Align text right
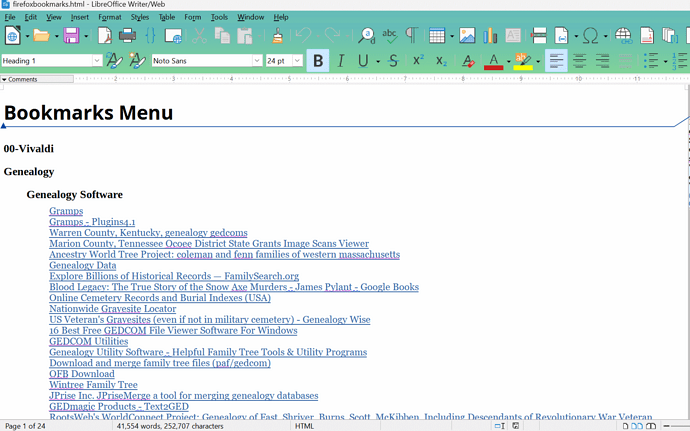 coord(602,61)
